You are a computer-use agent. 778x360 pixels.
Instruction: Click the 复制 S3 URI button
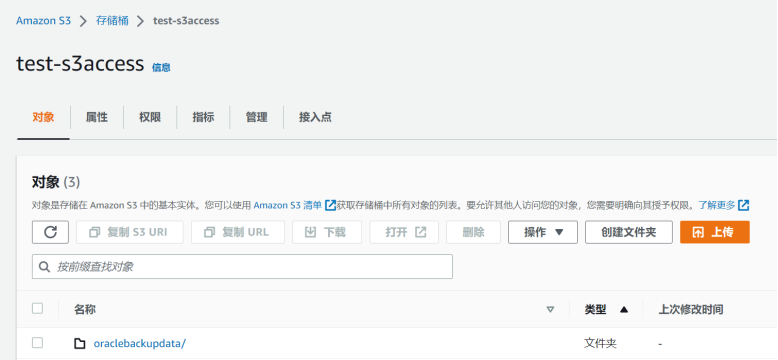pos(130,232)
